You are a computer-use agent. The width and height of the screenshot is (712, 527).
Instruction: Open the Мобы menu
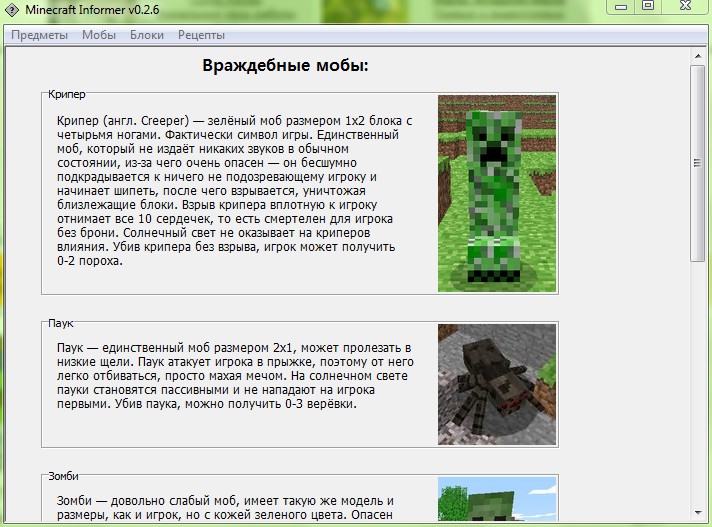99,35
